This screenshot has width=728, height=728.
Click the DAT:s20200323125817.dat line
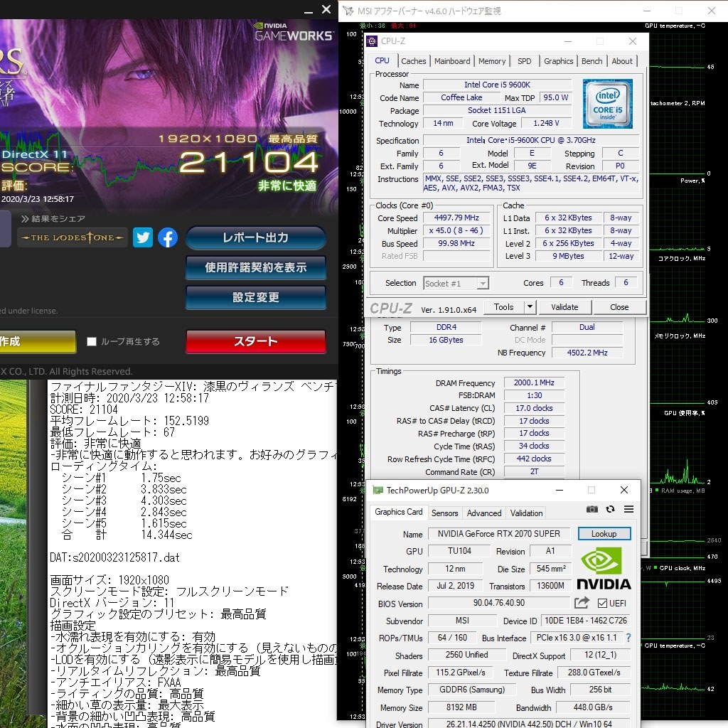tap(114, 557)
